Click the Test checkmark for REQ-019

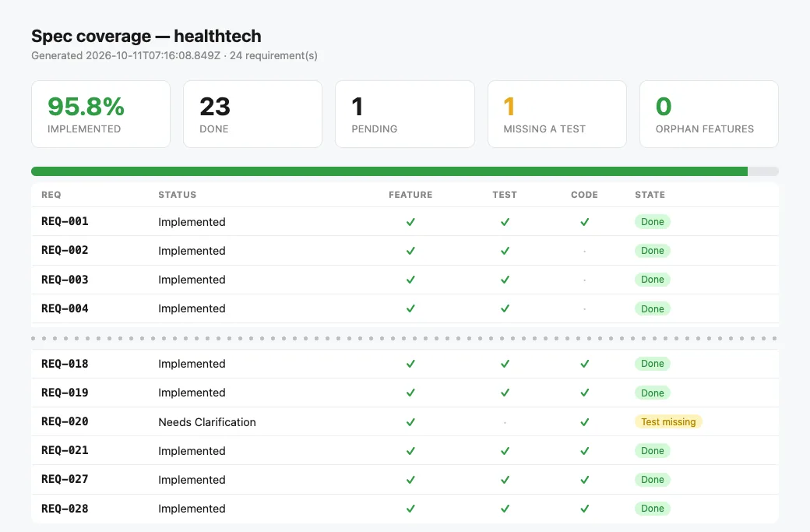(505, 393)
